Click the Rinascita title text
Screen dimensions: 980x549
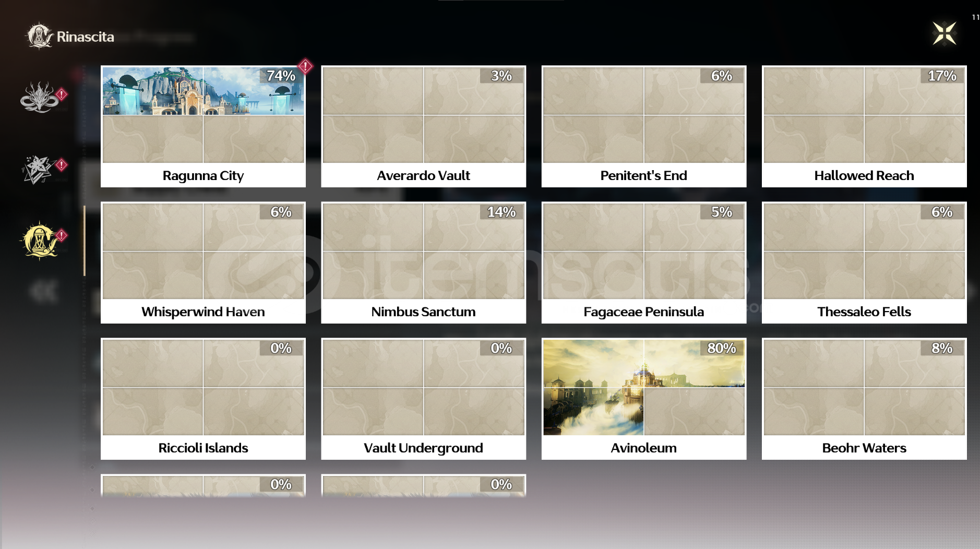pyautogui.click(x=86, y=37)
